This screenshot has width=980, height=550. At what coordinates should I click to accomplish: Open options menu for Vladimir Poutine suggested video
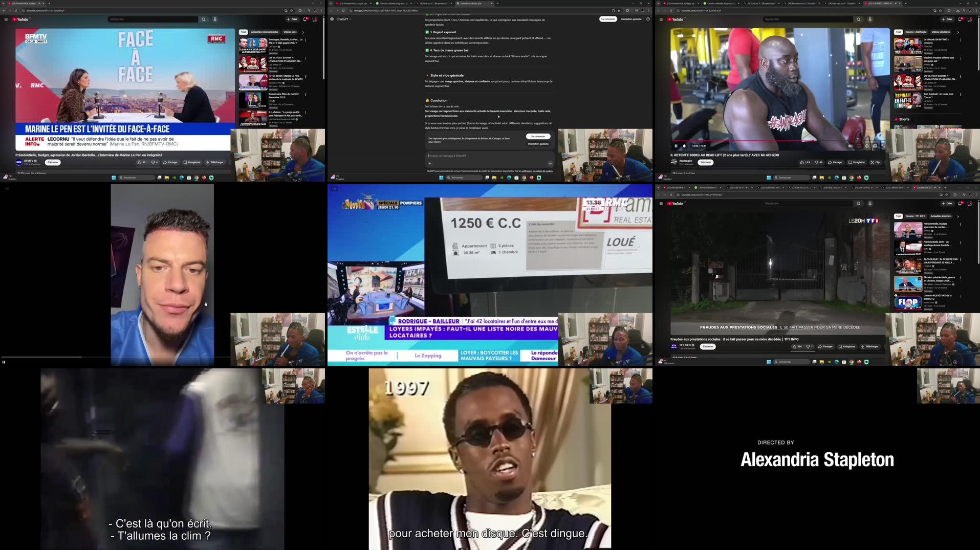[x=961, y=58]
